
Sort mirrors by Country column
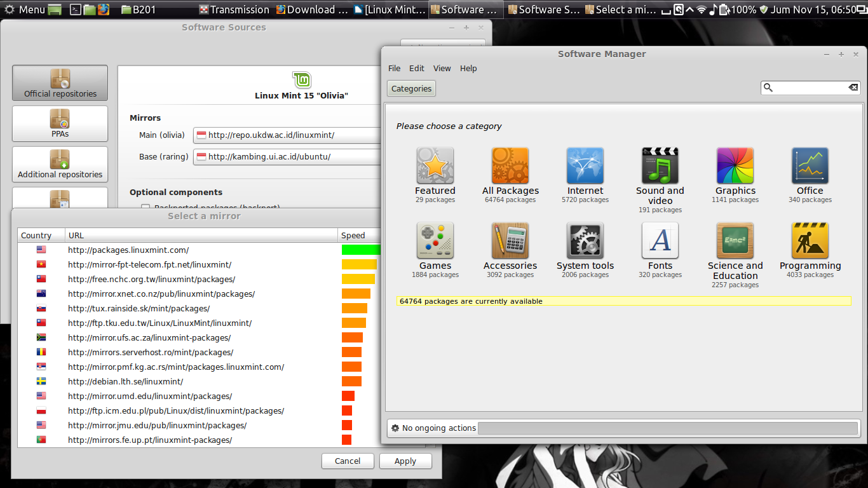[41, 236]
